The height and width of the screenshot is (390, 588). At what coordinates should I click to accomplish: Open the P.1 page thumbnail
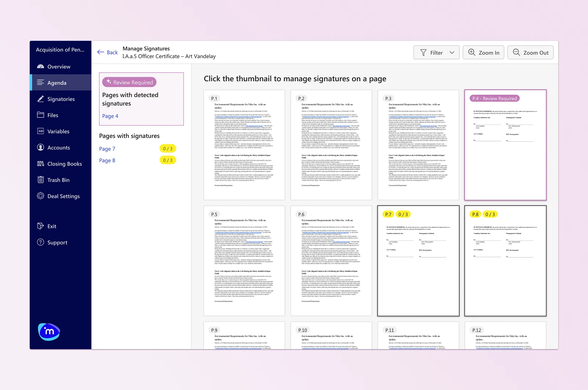[244, 145]
